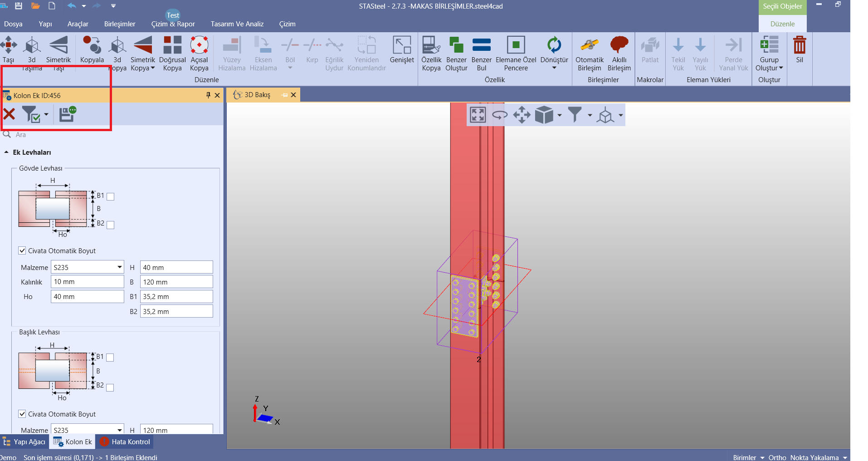868x461 pixels.
Task: Click the Ortho button in status bar
Action: tap(777, 457)
